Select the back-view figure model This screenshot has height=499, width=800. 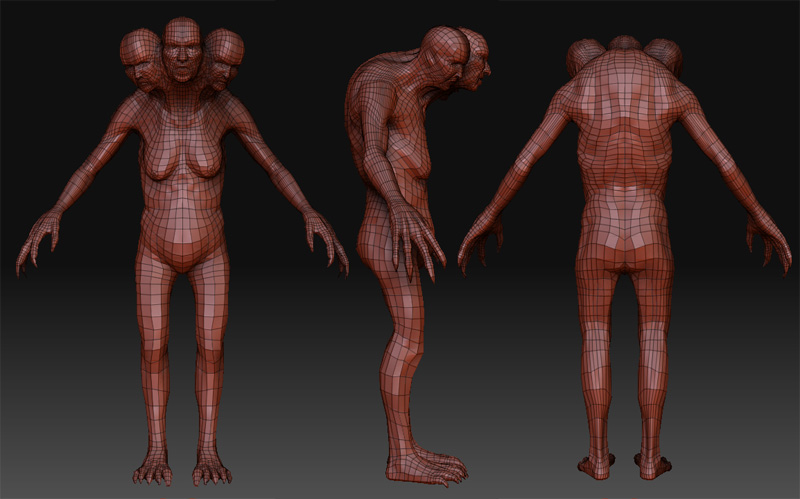tap(624, 258)
